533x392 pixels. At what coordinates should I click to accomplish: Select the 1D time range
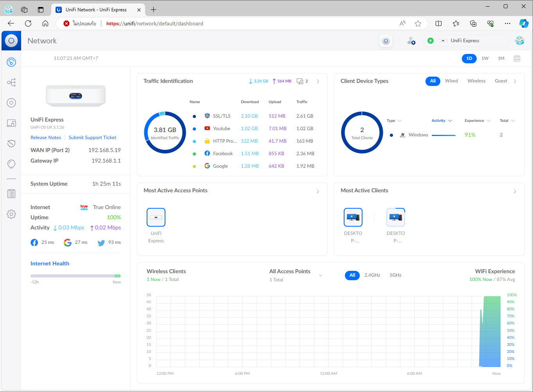tap(469, 59)
